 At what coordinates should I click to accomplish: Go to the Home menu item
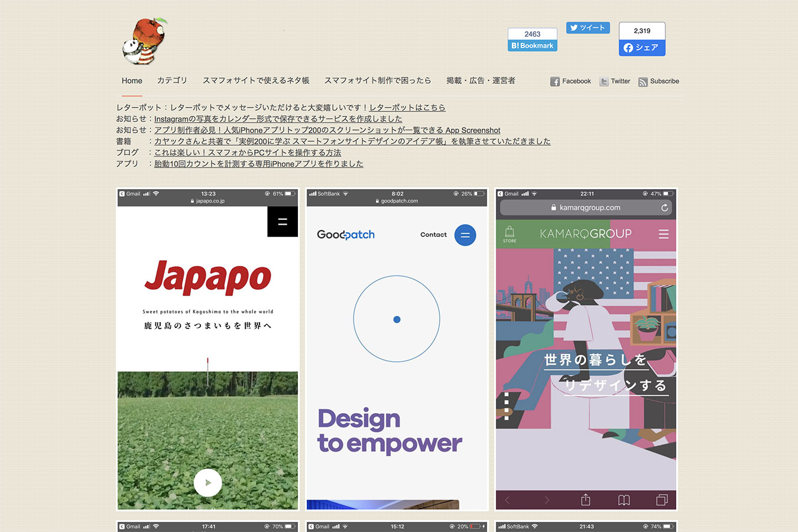pyautogui.click(x=132, y=81)
